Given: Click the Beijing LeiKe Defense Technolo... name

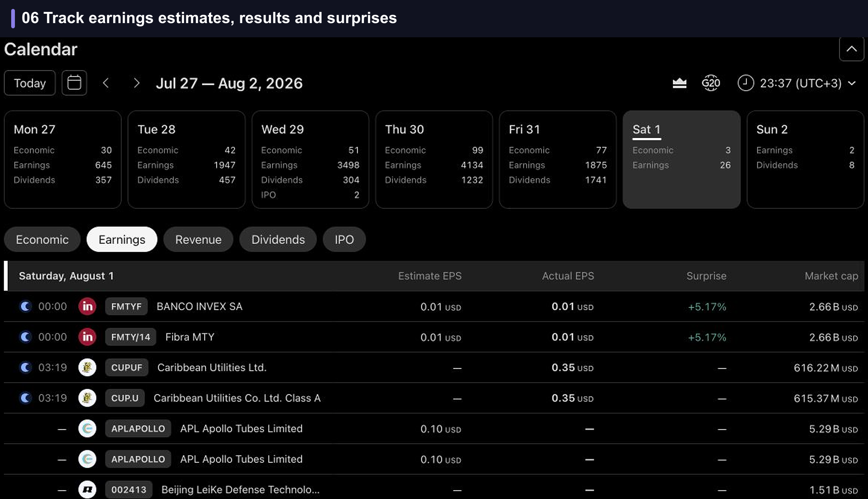Looking at the screenshot, I should [240, 490].
